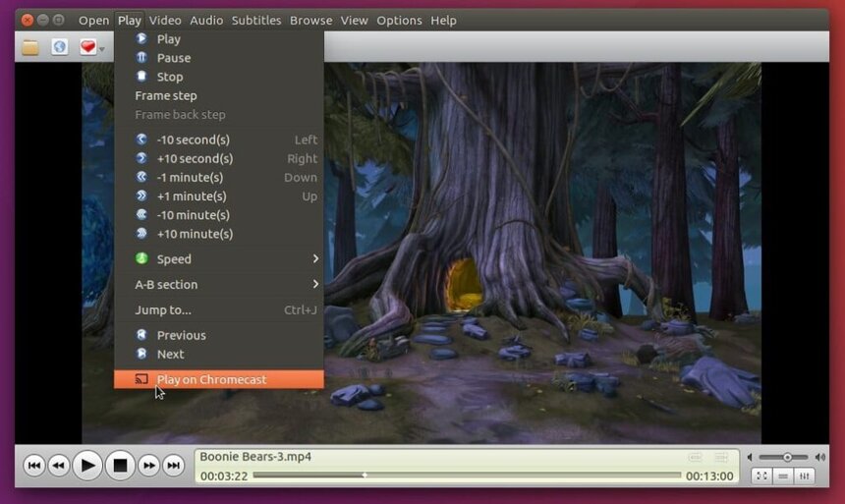Click the red heart favorites icon
Viewport: 845px width, 504px height.
tap(87, 47)
